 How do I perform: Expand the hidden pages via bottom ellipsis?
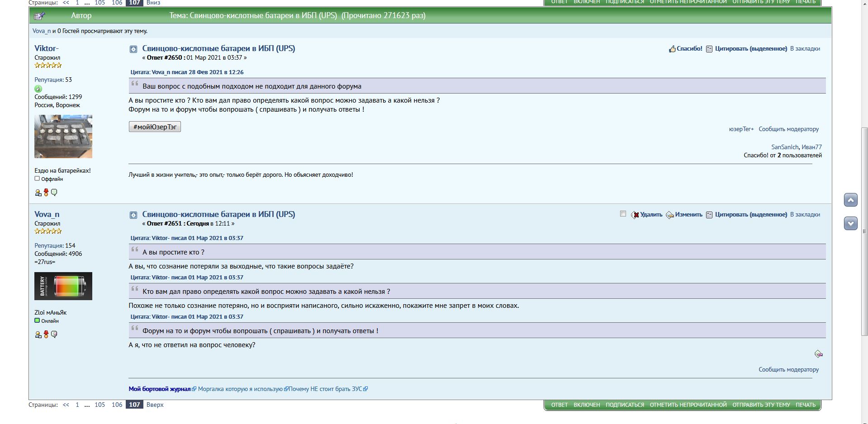tap(87, 405)
